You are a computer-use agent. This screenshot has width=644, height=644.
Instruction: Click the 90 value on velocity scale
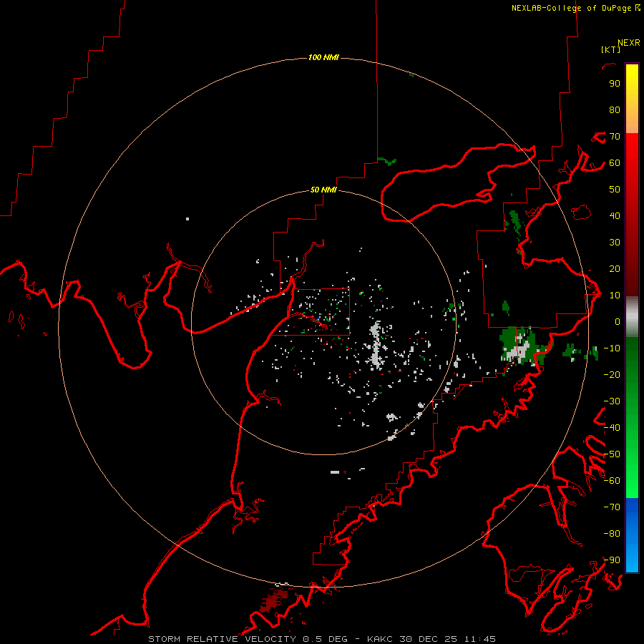click(615, 84)
